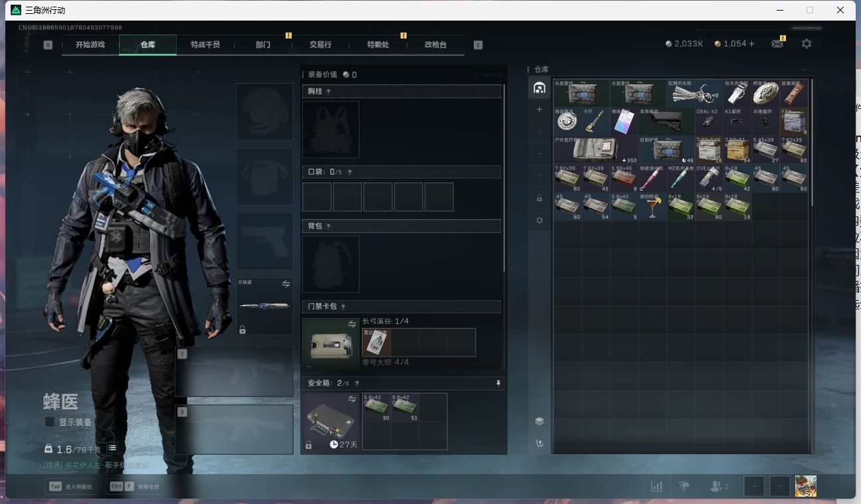Click the quick-sell cart icon in warehouse sidebar
This screenshot has width=861, height=504.
click(539, 444)
